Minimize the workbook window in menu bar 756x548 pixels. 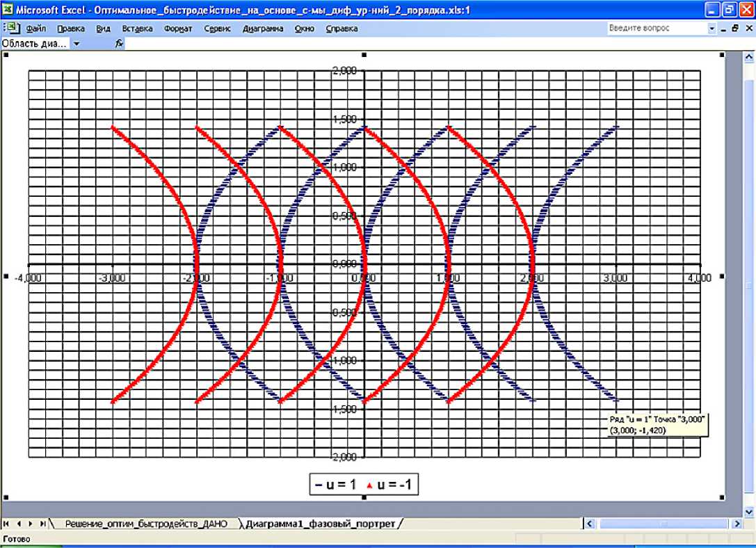point(724,29)
